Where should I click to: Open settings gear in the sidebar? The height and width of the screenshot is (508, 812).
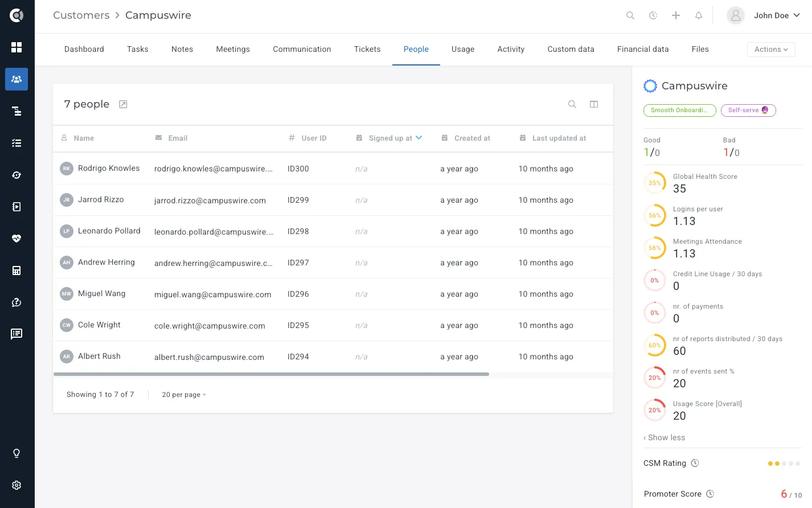coord(17,485)
